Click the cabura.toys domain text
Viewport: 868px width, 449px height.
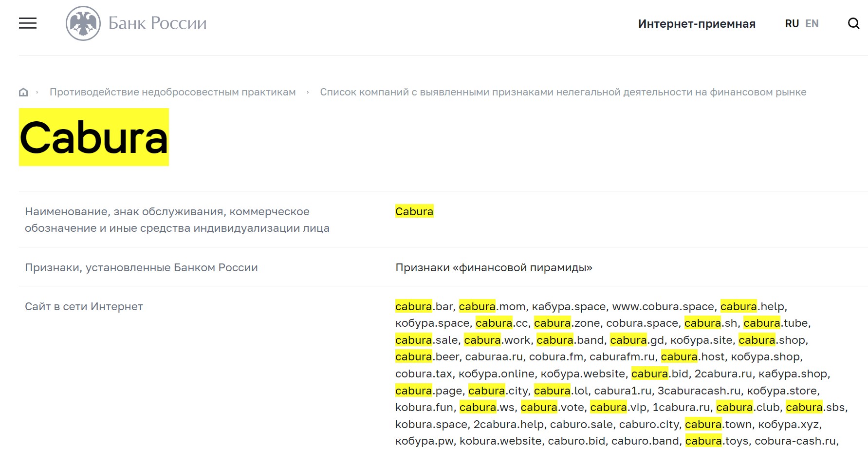(717, 441)
